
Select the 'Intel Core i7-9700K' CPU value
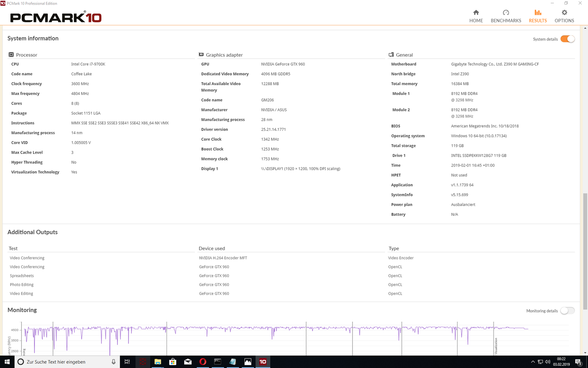click(x=88, y=64)
